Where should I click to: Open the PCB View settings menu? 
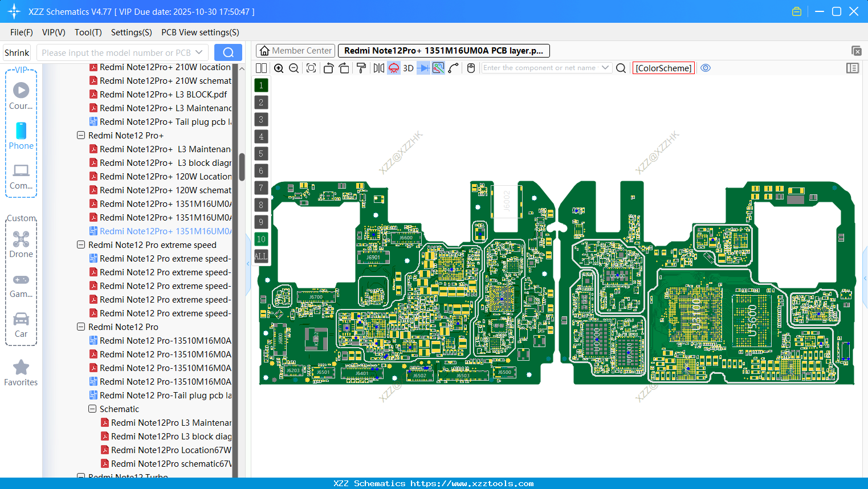[199, 32]
